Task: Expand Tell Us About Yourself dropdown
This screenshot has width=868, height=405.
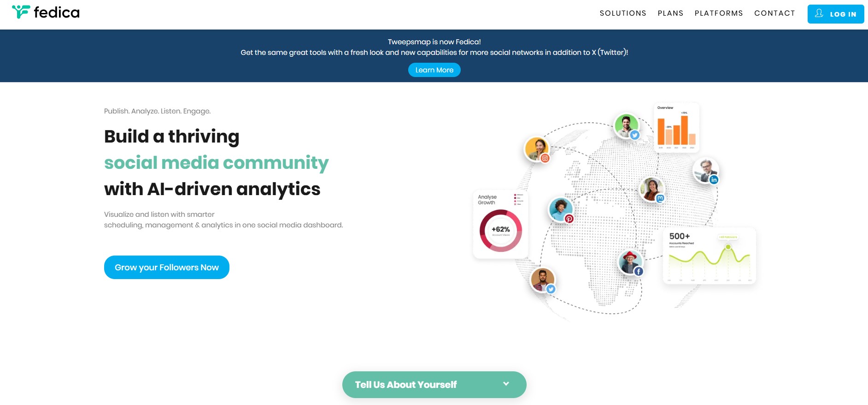Action: (x=434, y=385)
